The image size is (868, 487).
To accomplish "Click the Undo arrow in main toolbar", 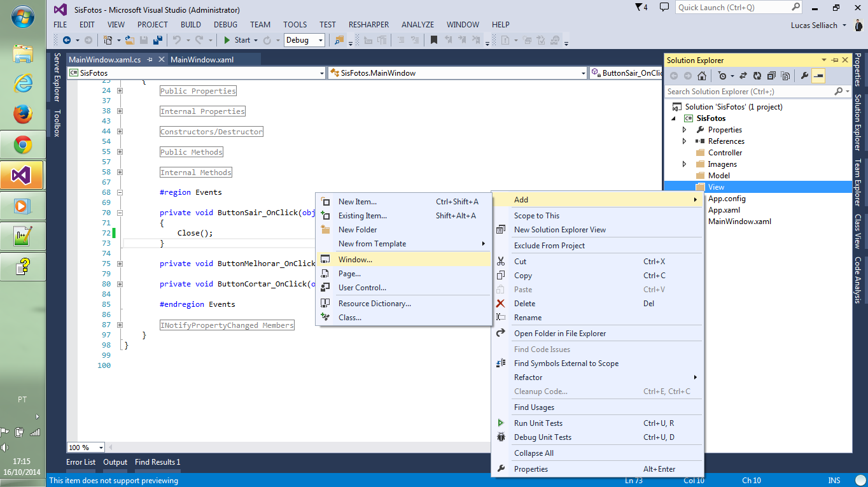I will click(177, 40).
